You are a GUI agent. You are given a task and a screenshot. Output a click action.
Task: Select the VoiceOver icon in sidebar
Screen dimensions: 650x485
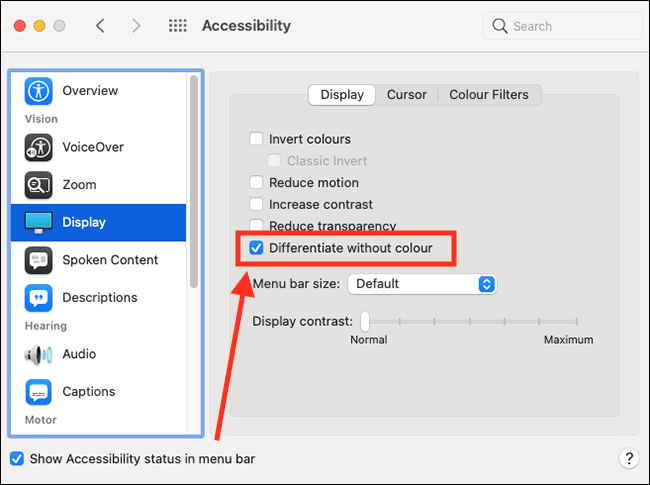(39, 147)
